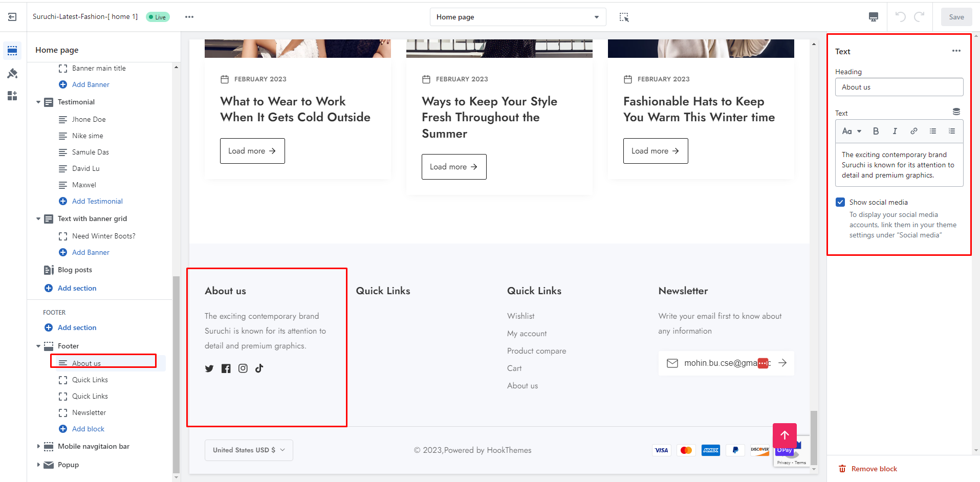The height and width of the screenshot is (482, 980).
Task: Click Add Testimonial link
Action: 97,201
